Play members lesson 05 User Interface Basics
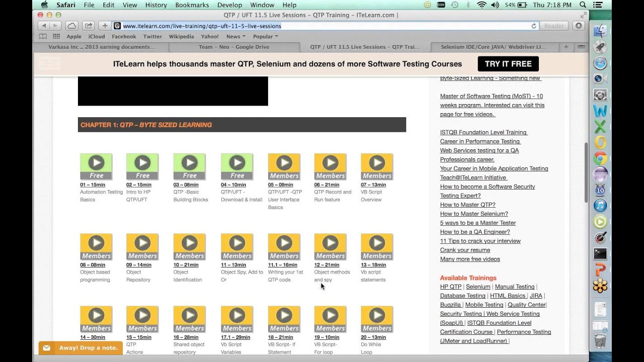This screenshot has height=362, width=644. coord(284,166)
